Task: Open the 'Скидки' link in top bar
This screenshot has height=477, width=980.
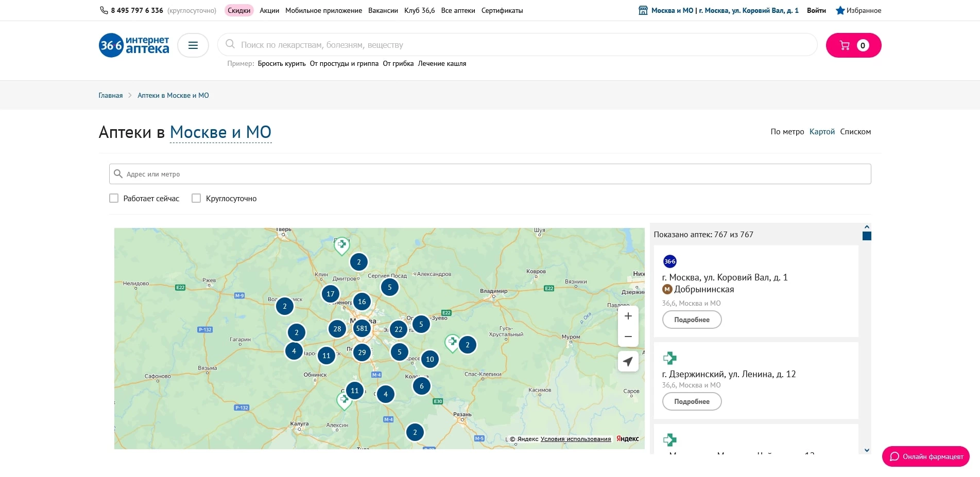Action: tap(239, 10)
